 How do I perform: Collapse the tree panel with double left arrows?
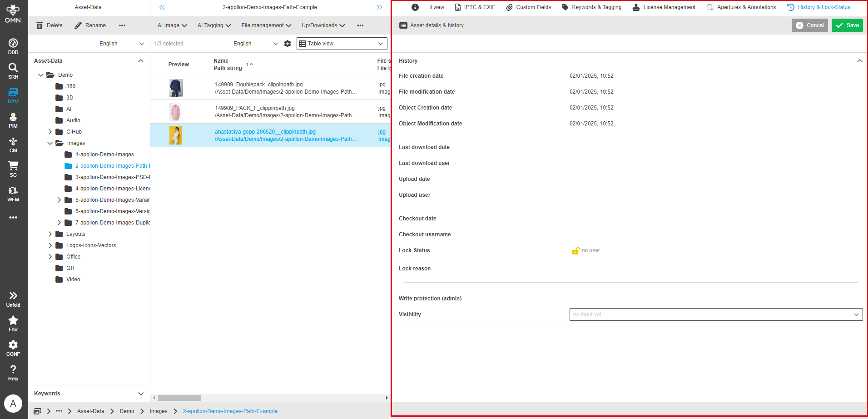click(162, 7)
